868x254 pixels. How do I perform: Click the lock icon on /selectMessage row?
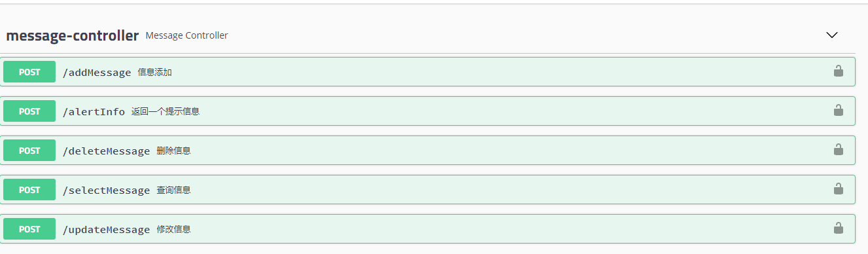[x=838, y=189]
